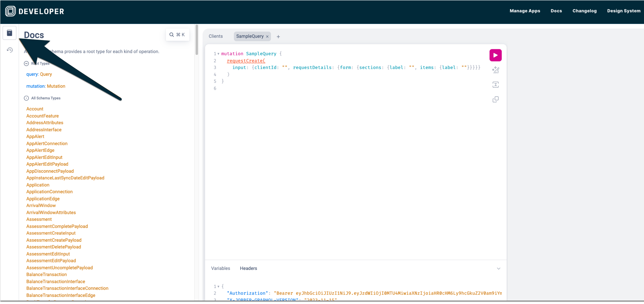Image resolution: width=644 pixels, height=304 pixels.
Task: Toggle the documentation explorer sidebar icon
Action: tap(10, 33)
